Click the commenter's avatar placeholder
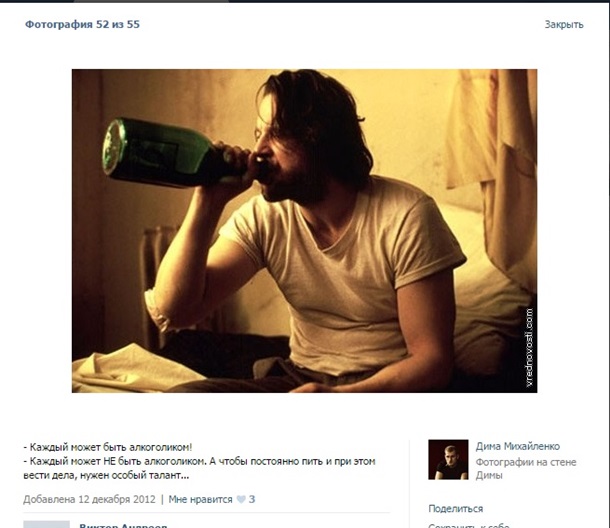 click(x=46, y=524)
